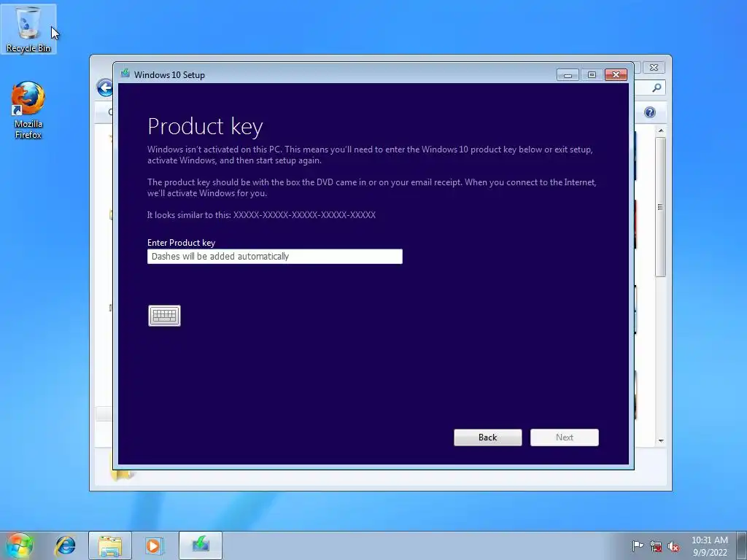Select Windows 10 Setup taskbar button
The image size is (747, 560).
click(x=201, y=545)
